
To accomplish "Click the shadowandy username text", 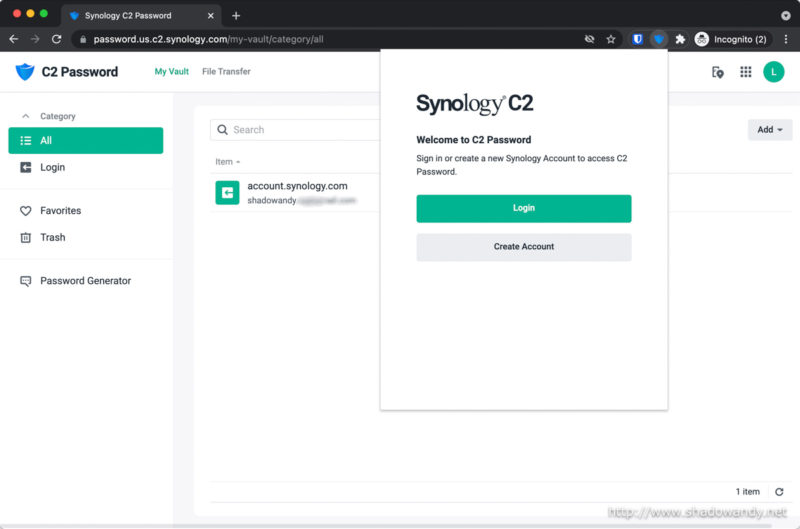I will pyautogui.click(x=272, y=200).
